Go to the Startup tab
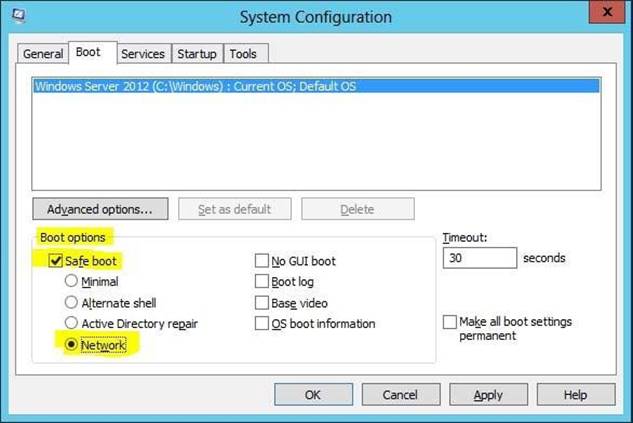633x423 pixels. click(197, 54)
